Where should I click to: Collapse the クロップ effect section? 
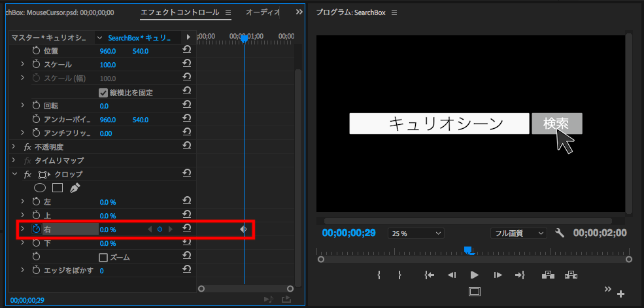click(14, 175)
